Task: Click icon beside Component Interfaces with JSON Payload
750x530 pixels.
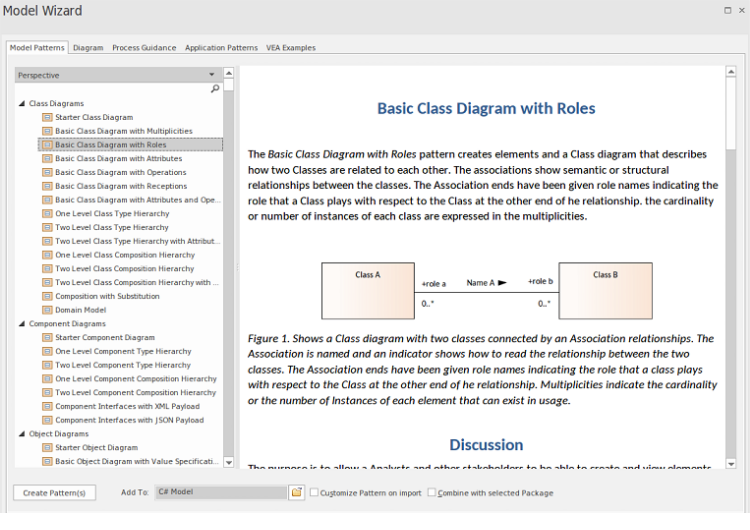Action: 47,420
